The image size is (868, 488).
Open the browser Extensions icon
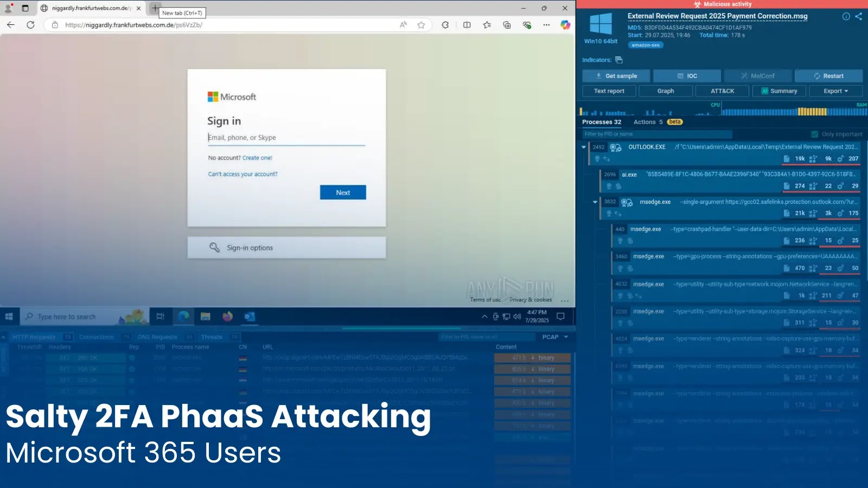point(445,25)
